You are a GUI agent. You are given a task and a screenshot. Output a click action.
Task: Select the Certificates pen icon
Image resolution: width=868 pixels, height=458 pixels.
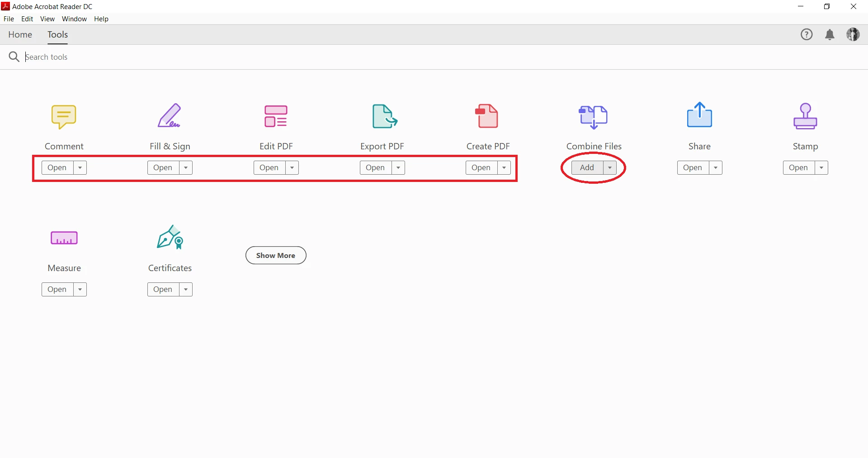pyautogui.click(x=170, y=237)
